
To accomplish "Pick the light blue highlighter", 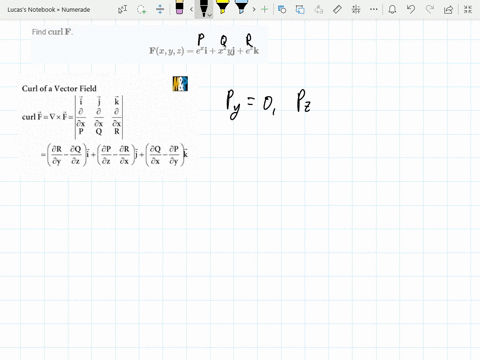I will [241, 7].
